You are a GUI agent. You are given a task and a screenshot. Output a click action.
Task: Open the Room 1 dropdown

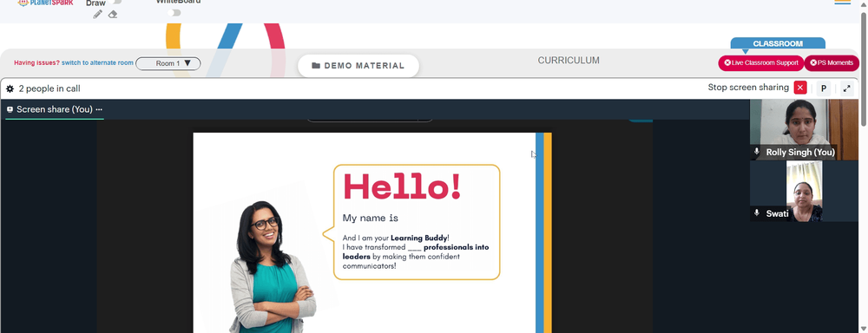(x=168, y=63)
